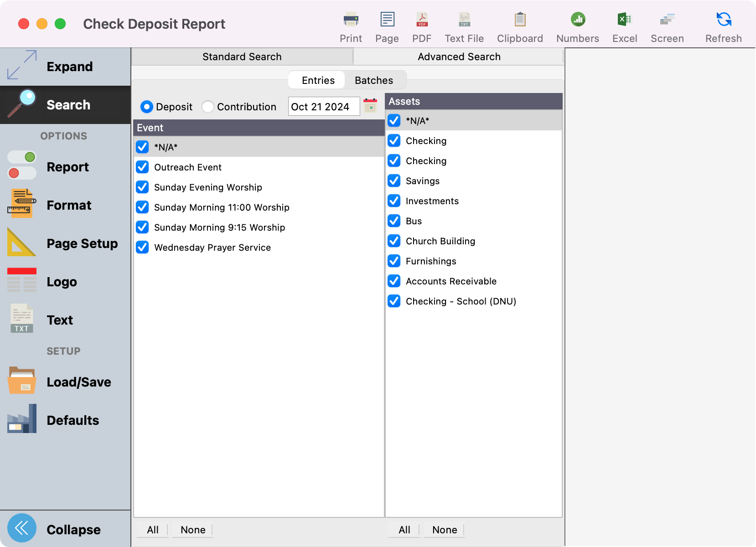
Task: Open the Format options
Action: click(68, 205)
